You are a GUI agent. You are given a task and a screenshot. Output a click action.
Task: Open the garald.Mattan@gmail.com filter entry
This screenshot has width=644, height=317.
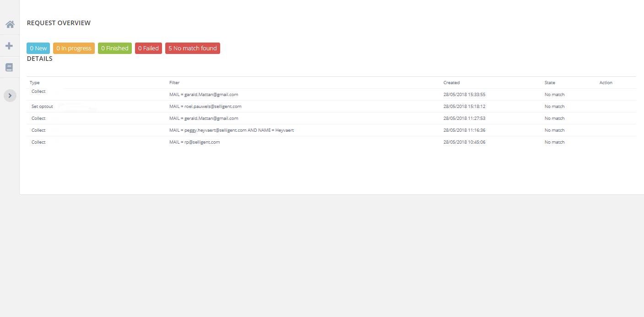(x=204, y=95)
